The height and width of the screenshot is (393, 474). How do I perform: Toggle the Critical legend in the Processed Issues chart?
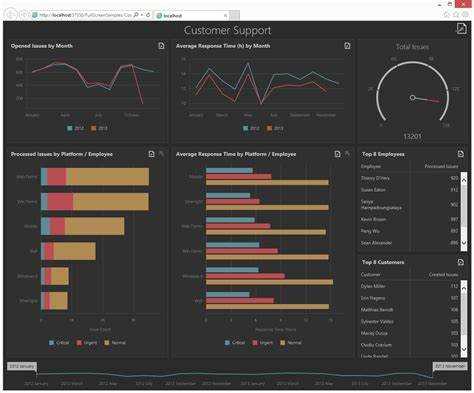[59, 343]
